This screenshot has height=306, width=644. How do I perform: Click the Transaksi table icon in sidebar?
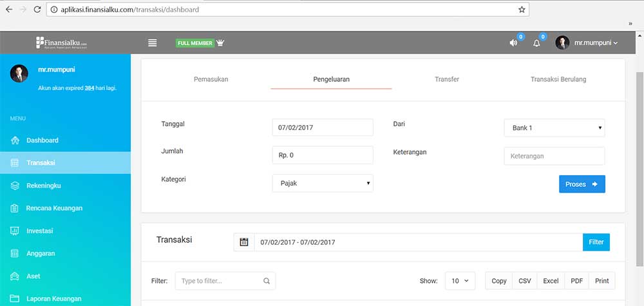click(x=15, y=163)
